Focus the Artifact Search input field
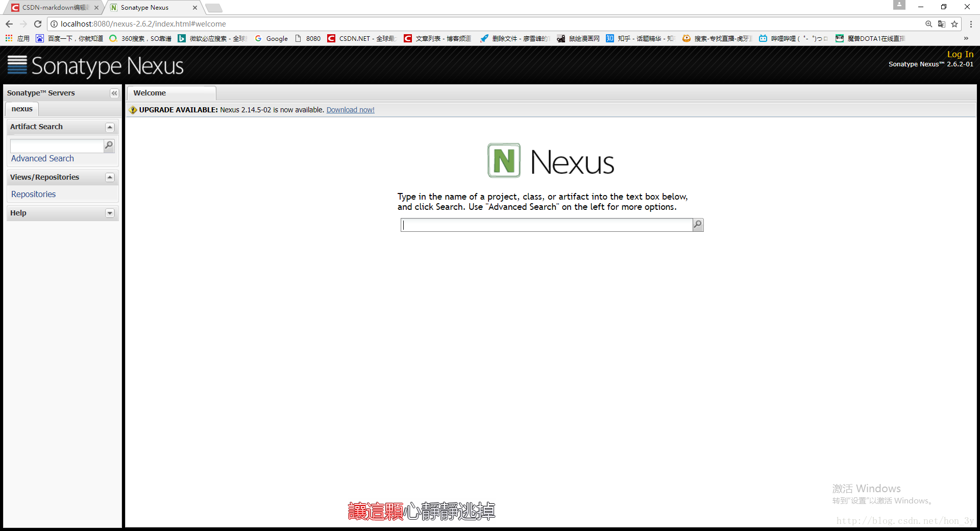The width and height of the screenshot is (980, 531). [x=57, y=146]
